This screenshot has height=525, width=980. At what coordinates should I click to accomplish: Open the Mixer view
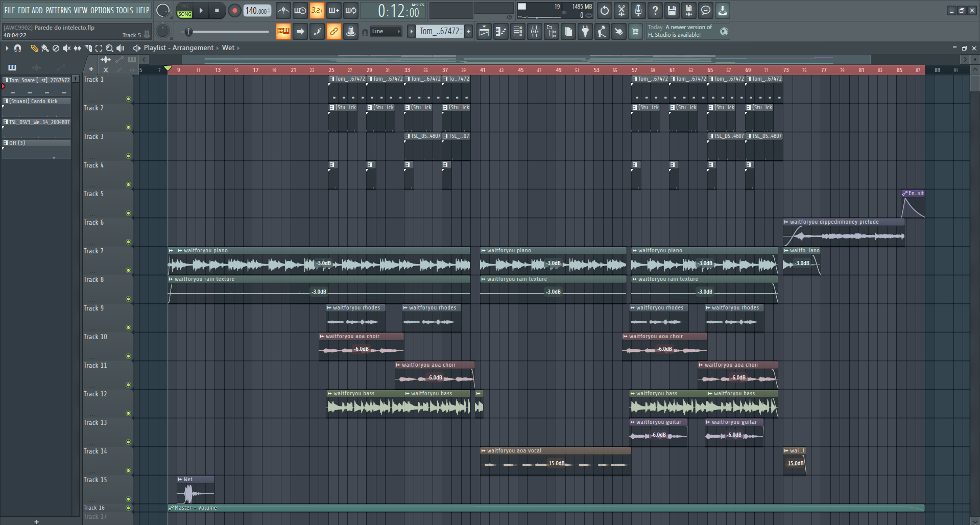[x=535, y=32]
